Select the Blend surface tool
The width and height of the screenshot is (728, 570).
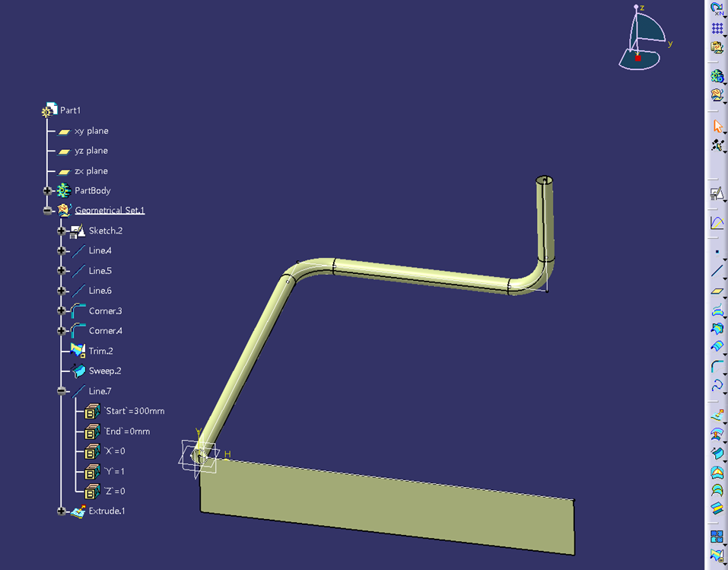(x=717, y=508)
